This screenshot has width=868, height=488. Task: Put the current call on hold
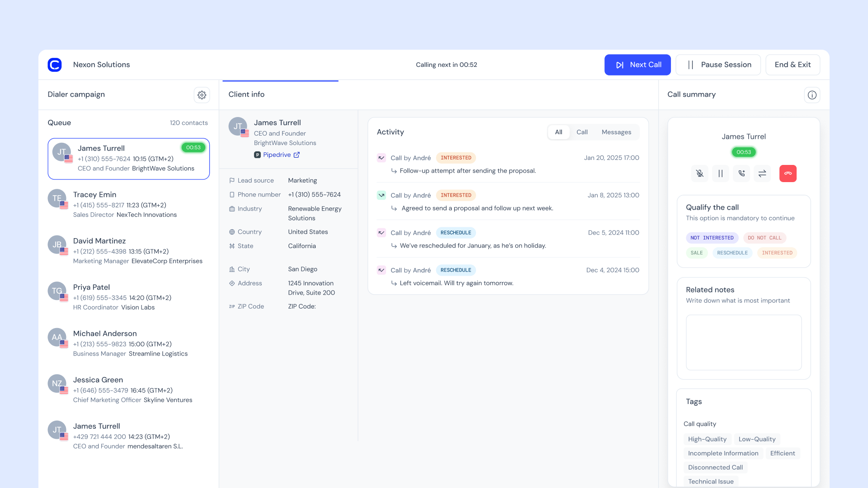coord(720,174)
